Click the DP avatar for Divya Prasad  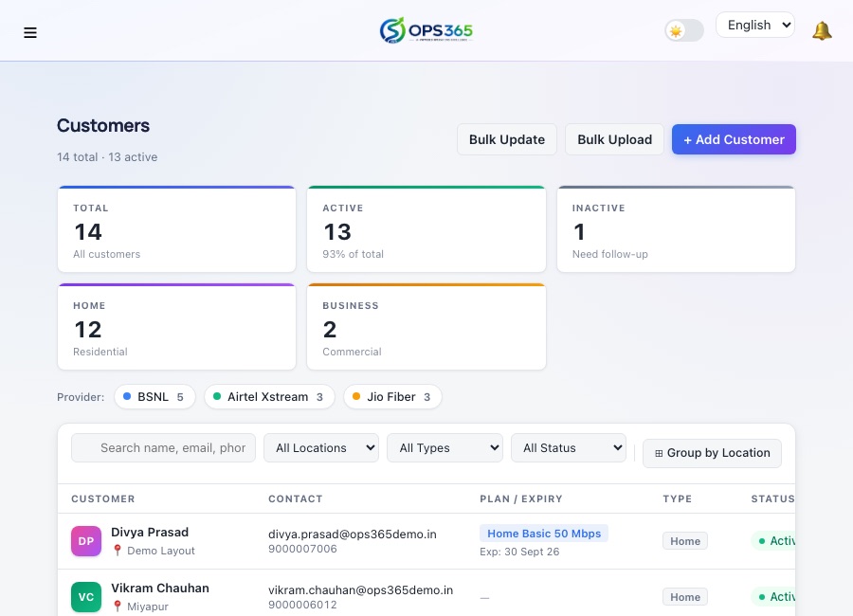pos(86,541)
